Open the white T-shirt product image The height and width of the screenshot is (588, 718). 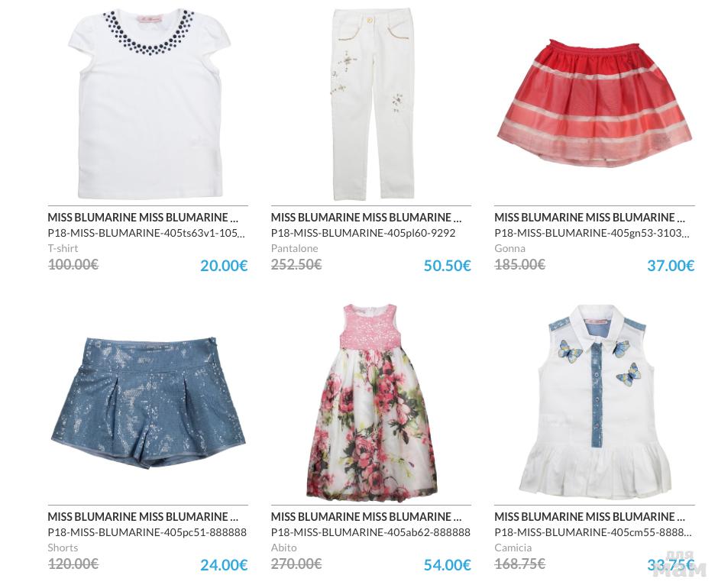pos(148,103)
